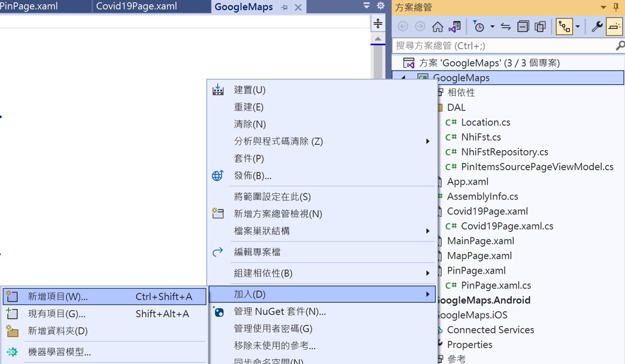
Task: Select 新增方案總管檢視(N)
Action: tap(321, 214)
